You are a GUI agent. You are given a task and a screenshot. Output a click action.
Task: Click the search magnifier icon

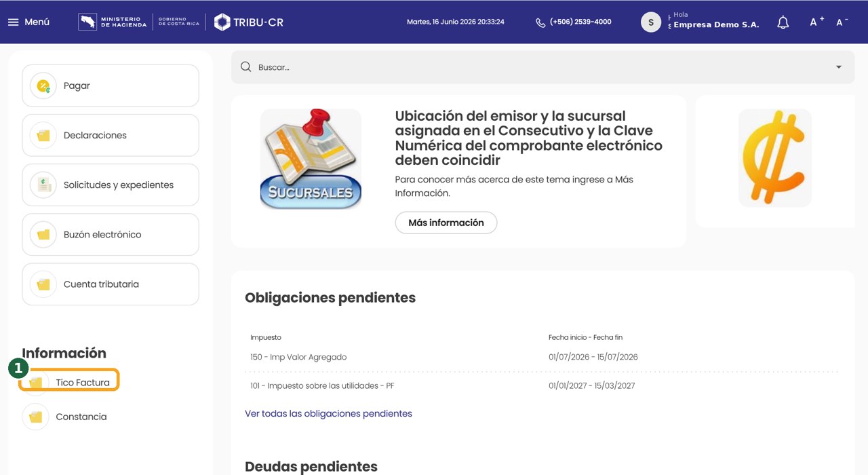point(246,67)
